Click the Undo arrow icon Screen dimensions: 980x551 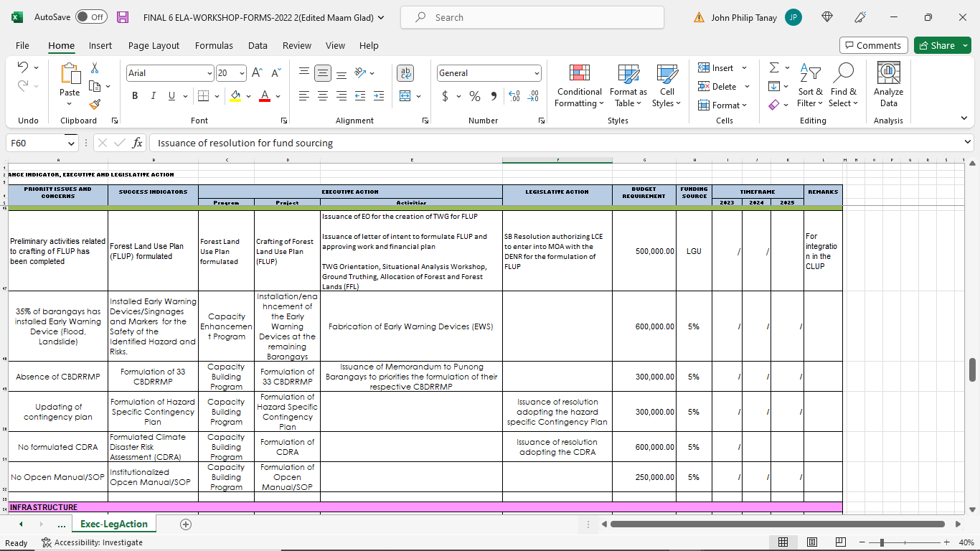22,67
